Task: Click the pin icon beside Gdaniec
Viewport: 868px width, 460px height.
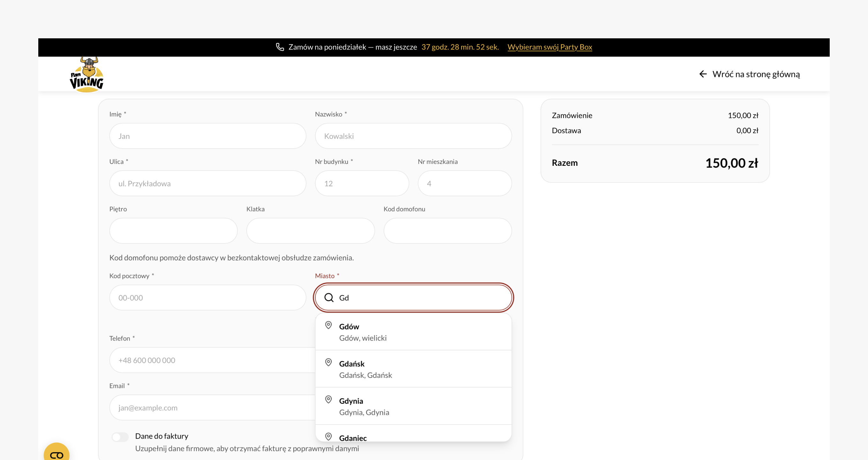Action: point(328,436)
